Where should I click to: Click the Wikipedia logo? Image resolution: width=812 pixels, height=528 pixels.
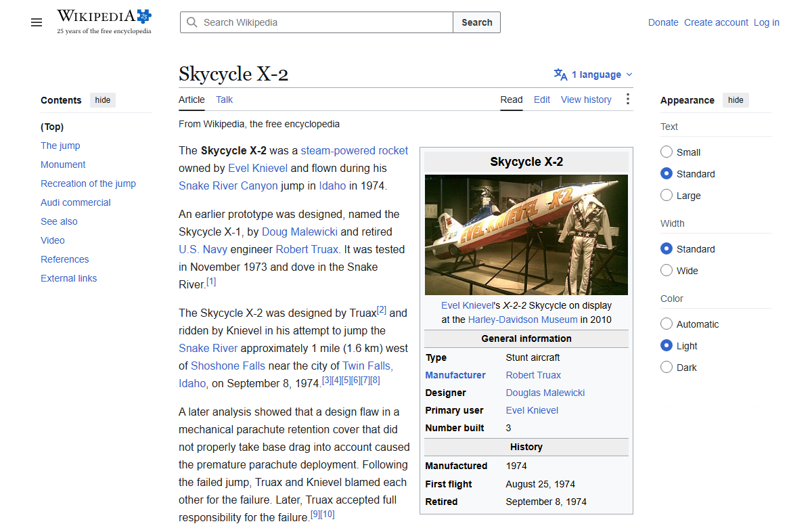[x=104, y=22]
